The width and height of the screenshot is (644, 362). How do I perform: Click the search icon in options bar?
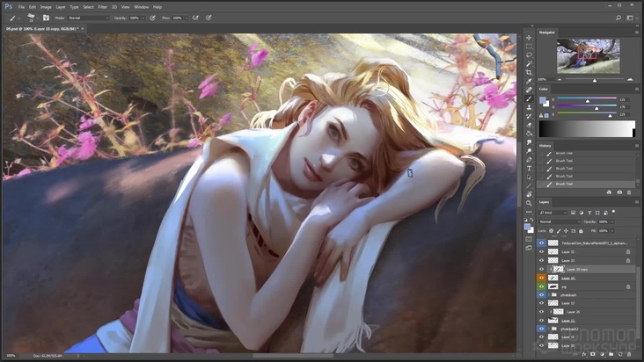[618, 18]
